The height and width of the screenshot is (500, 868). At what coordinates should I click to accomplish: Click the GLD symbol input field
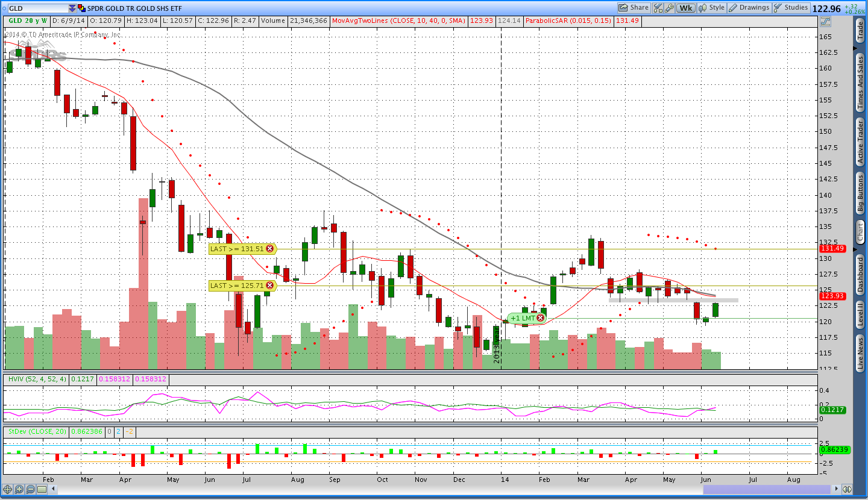[37, 8]
